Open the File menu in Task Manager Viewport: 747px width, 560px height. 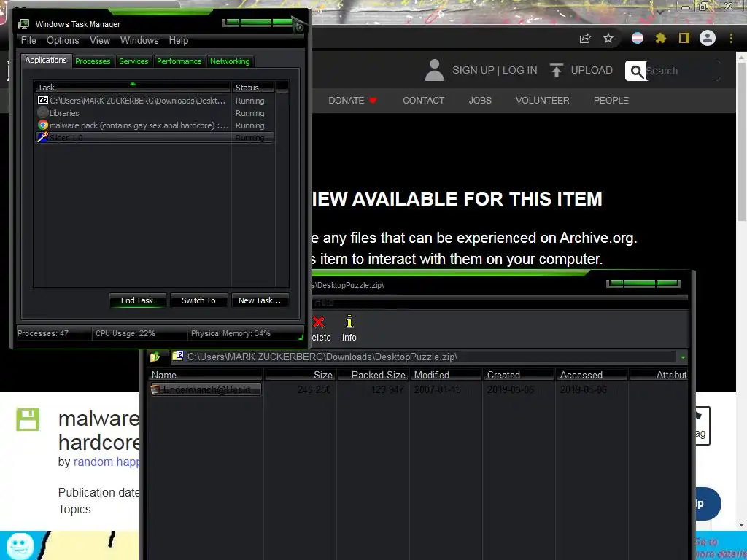[28, 41]
